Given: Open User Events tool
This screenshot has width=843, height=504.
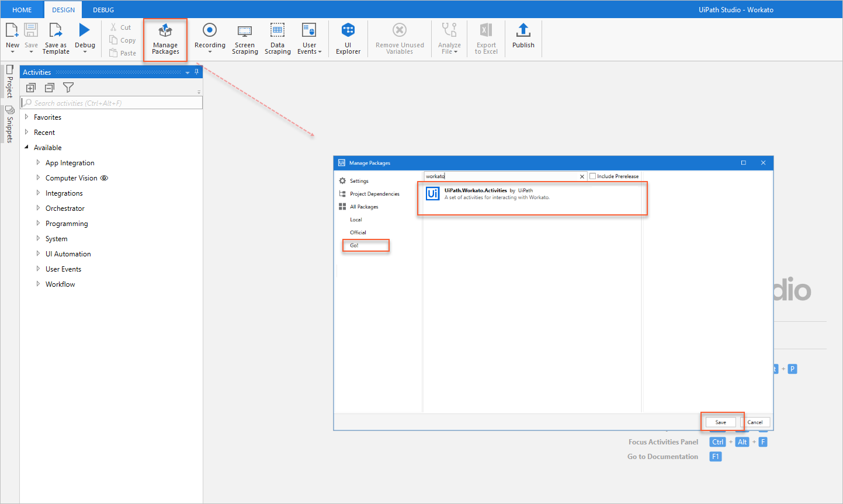Looking at the screenshot, I should 309,39.
